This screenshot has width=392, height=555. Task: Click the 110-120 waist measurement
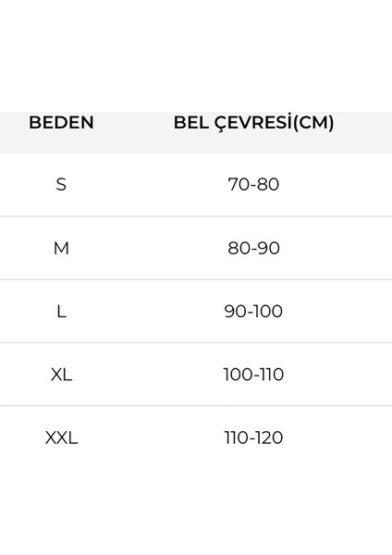tap(253, 438)
